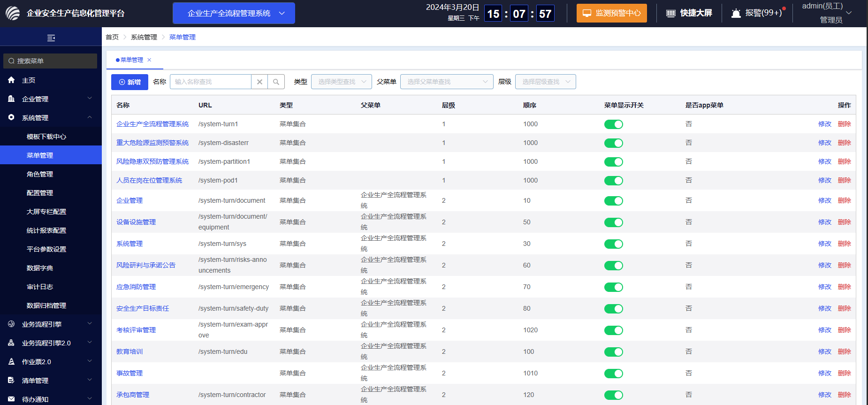Click 修改 for 考核评审管理 row
Image resolution: width=868 pixels, height=405 pixels.
pyautogui.click(x=824, y=330)
